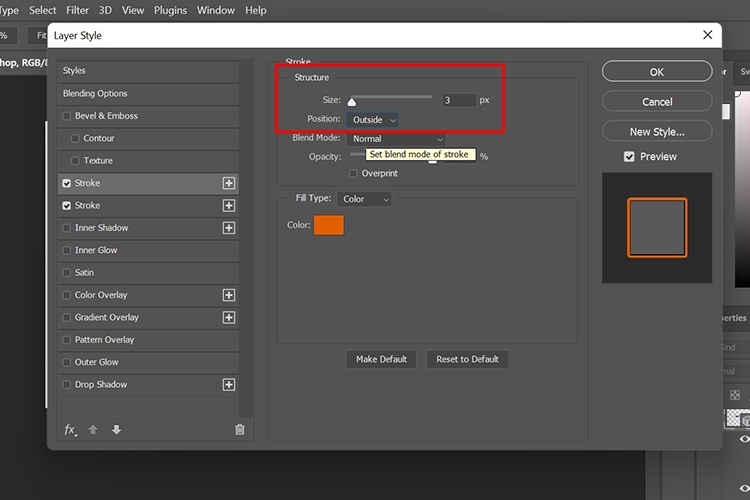The height and width of the screenshot is (500, 750).
Task: Enable the Pattern Overlay checkbox
Action: [x=66, y=340]
